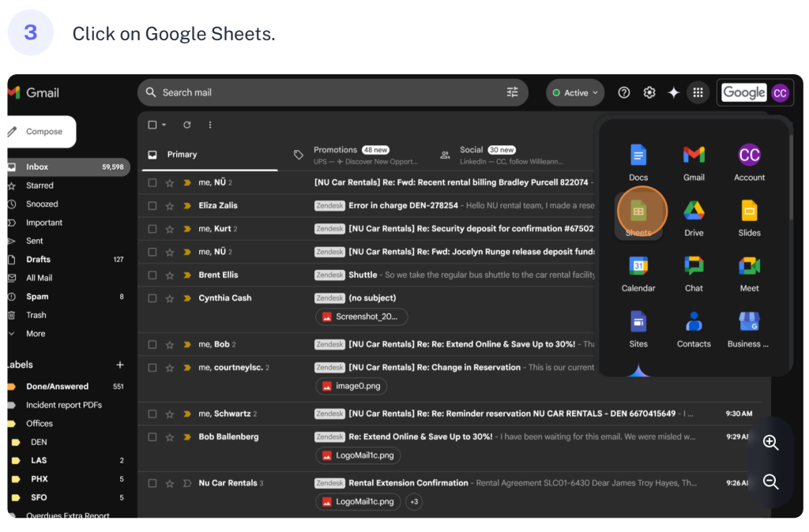Select the Eliza Zalis email checkbox
Image resolution: width=809 pixels, height=532 pixels.
coord(152,205)
